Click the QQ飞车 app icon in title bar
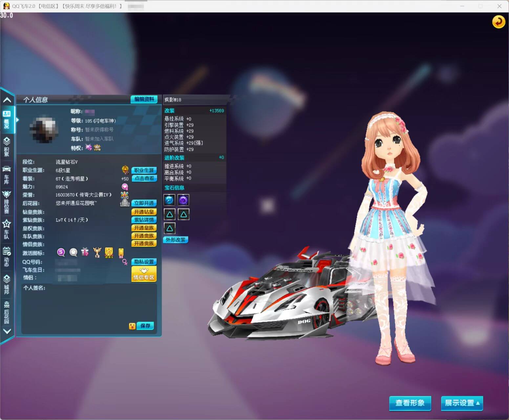Screen dimensions: 509x420 (x=6, y=6)
